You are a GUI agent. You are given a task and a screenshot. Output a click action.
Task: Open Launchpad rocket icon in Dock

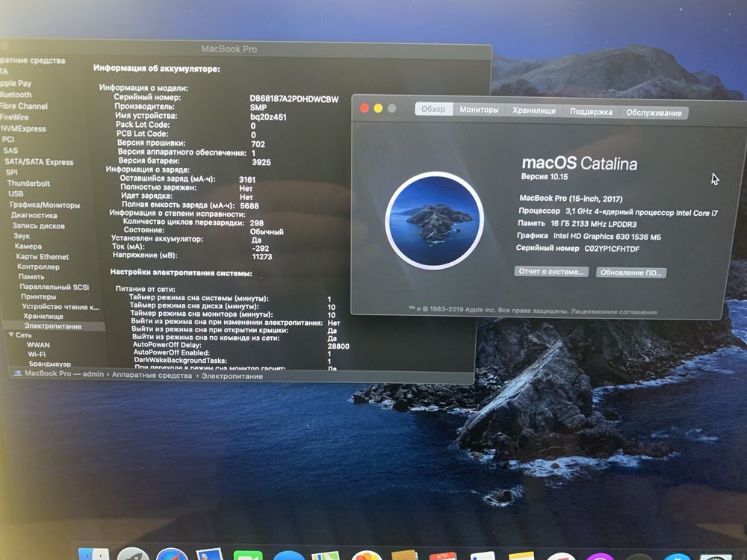[x=133, y=554]
